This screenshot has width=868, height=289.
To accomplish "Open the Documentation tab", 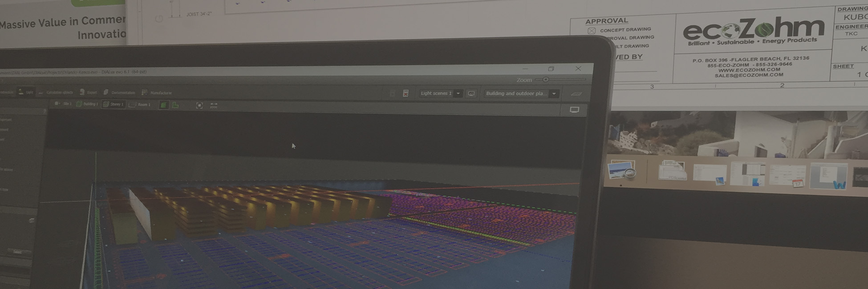I will (x=119, y=92).
